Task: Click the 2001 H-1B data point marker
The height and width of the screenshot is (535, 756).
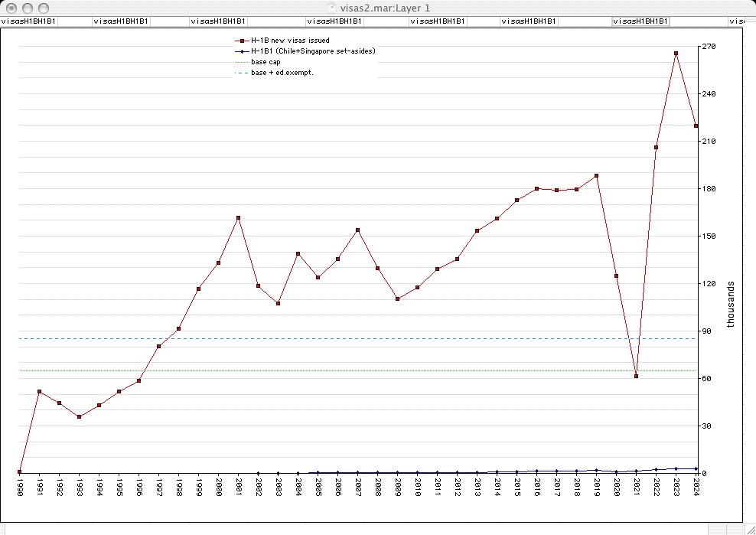Action: click(x=238, y=218)
